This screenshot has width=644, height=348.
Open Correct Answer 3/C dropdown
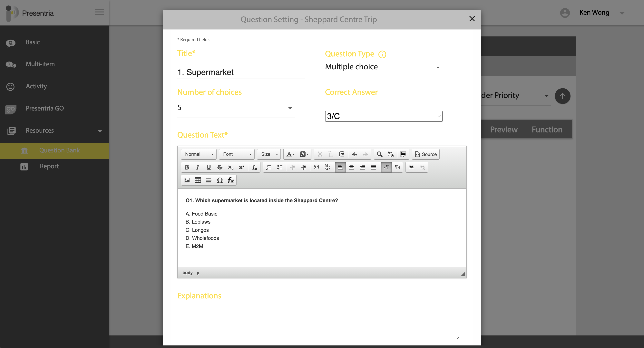pos(384,116)
